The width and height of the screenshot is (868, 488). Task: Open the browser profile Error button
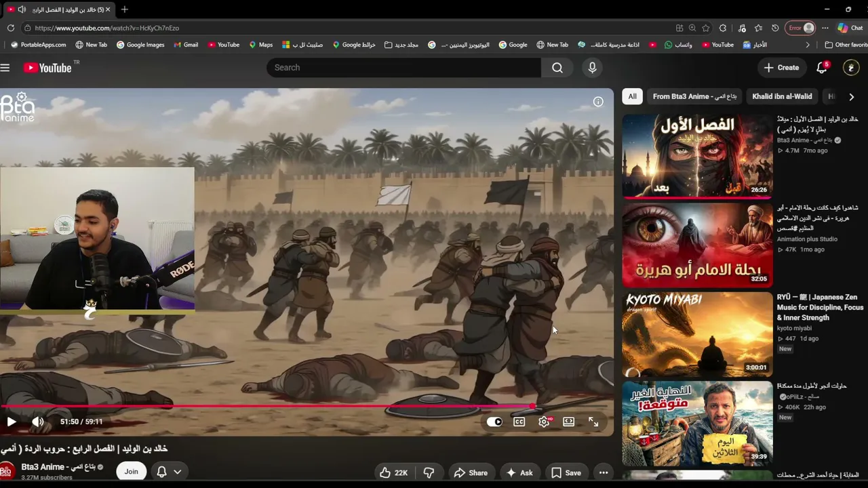click(800, 28)
